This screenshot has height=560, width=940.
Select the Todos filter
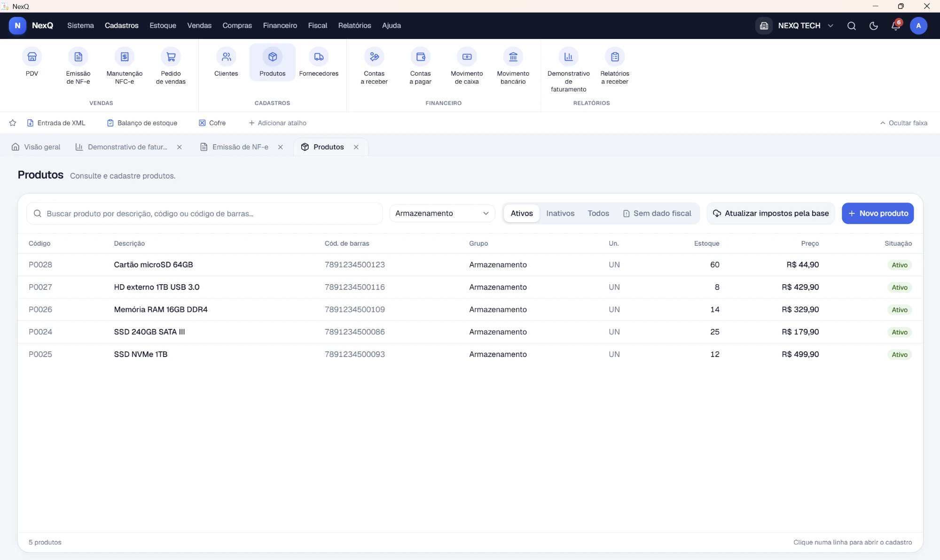coord(598,213)
